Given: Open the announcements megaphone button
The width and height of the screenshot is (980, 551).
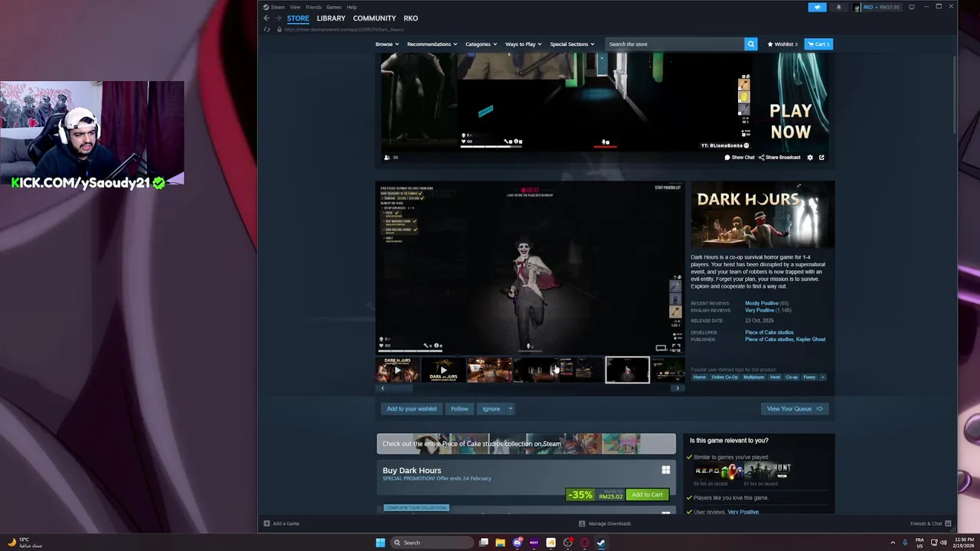Looking at the screenshot, I should pyautogui.click(x=817, y=7).
